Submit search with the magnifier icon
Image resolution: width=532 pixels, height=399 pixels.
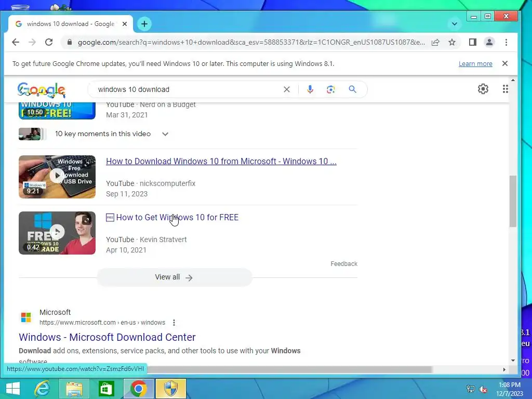click(353, 89)
